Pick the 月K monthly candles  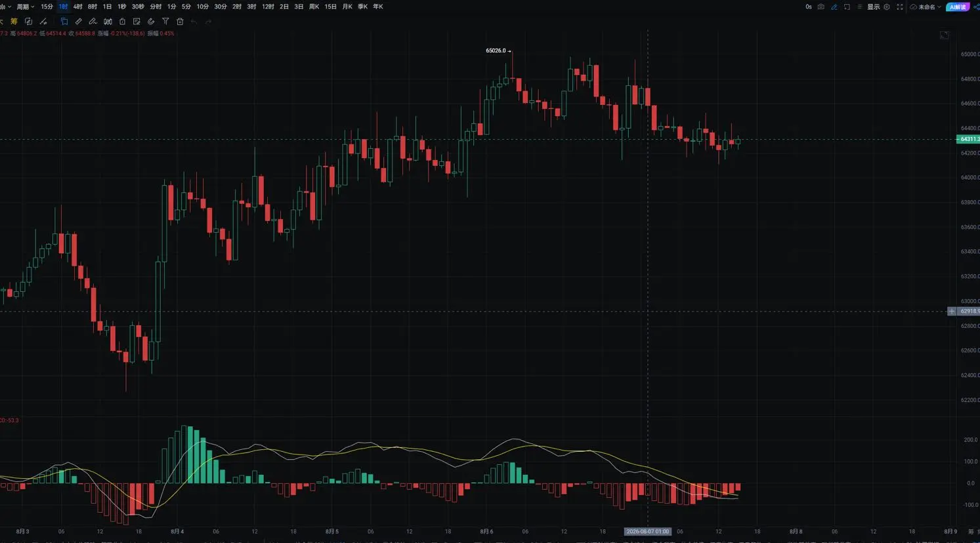point(347,7)
